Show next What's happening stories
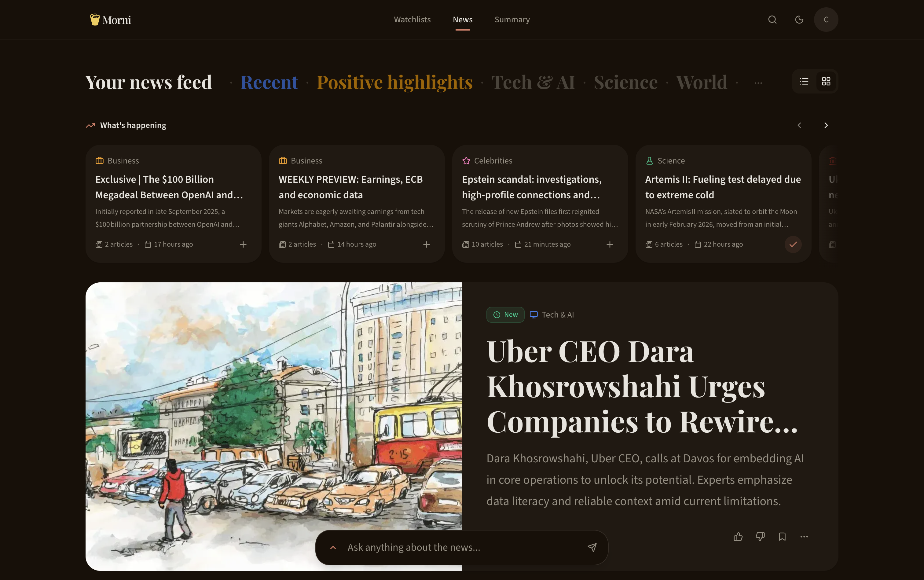924x580 pixels. tap(826, 125)
